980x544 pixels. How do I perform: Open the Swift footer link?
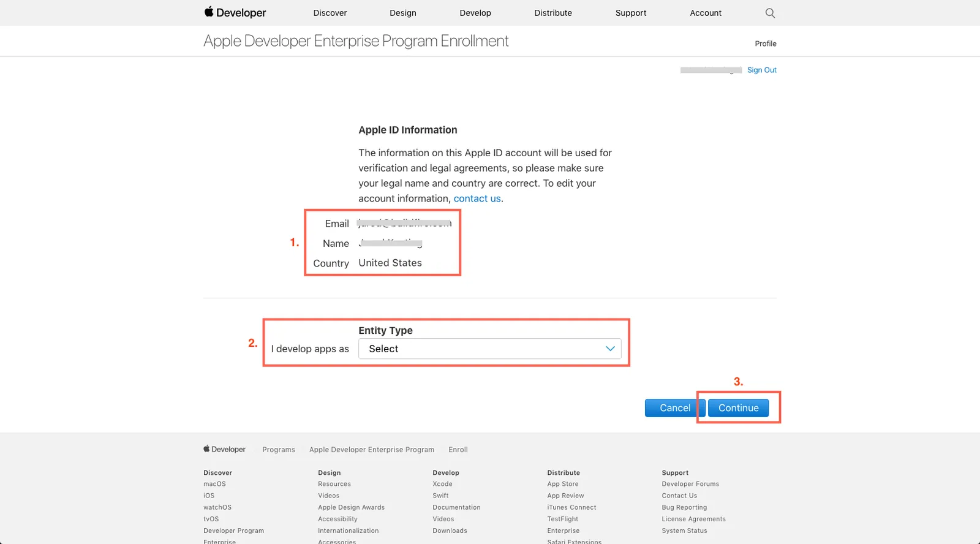click(x=440, y=496)
